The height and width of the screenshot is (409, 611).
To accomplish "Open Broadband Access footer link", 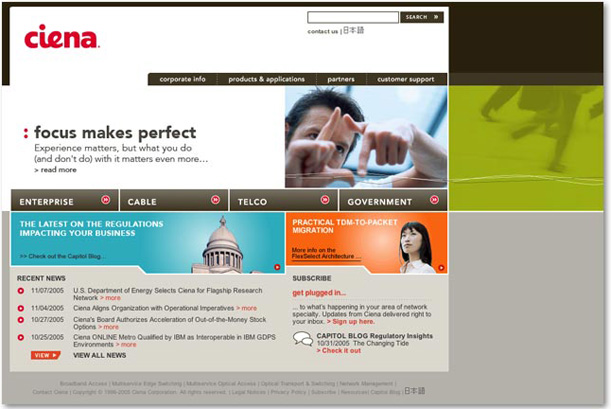I will click(x=83, y=384).
